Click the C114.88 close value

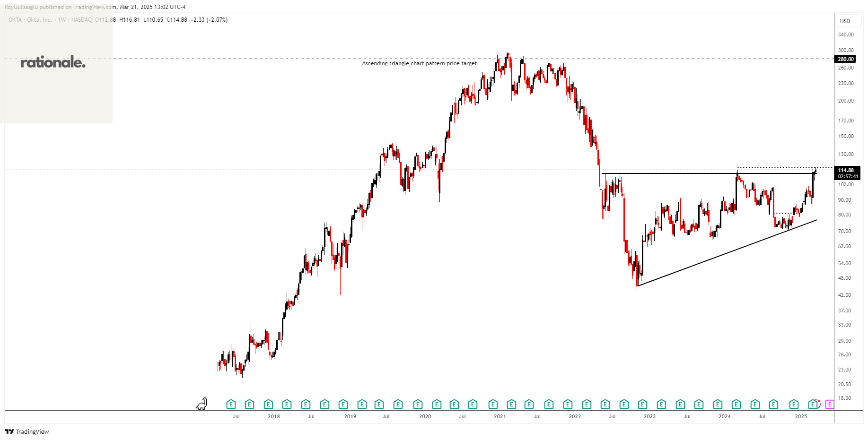177,20
